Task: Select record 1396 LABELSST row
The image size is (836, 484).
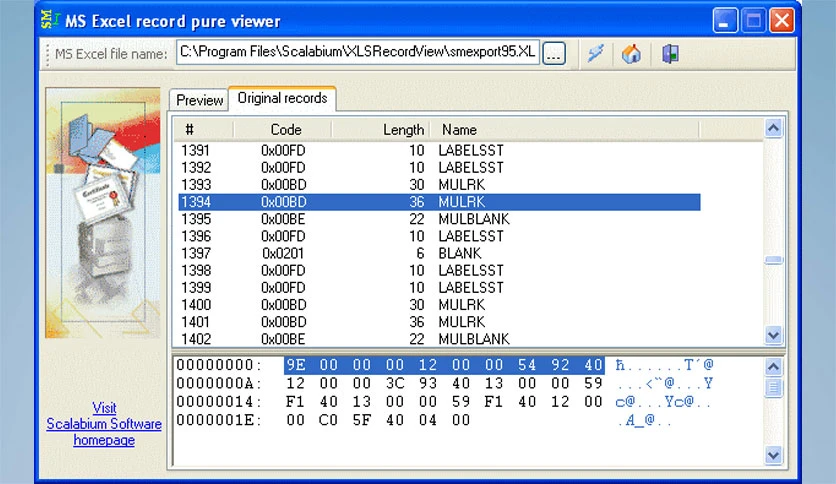Action: 439,236
